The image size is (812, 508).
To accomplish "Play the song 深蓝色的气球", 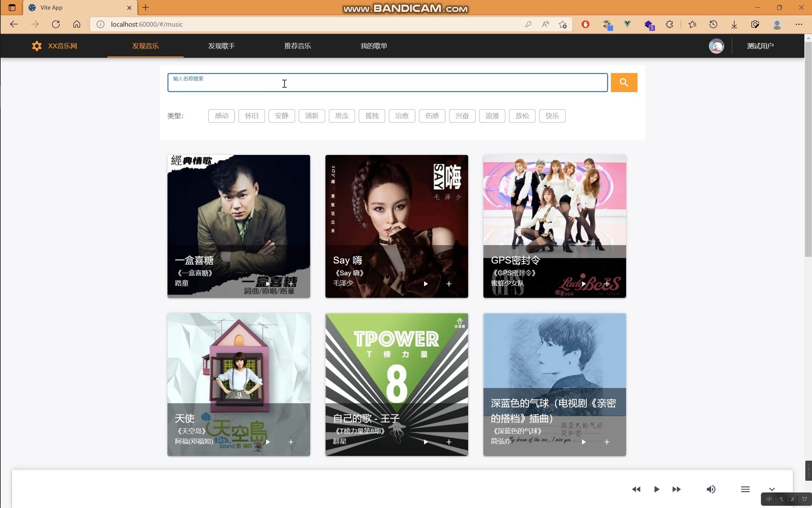I will [584, 442].
